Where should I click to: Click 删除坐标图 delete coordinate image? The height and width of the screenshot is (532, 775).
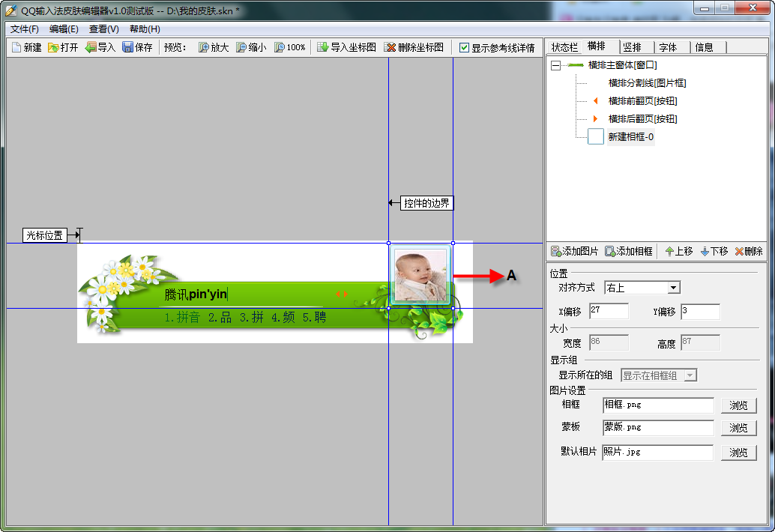[414, 47]
